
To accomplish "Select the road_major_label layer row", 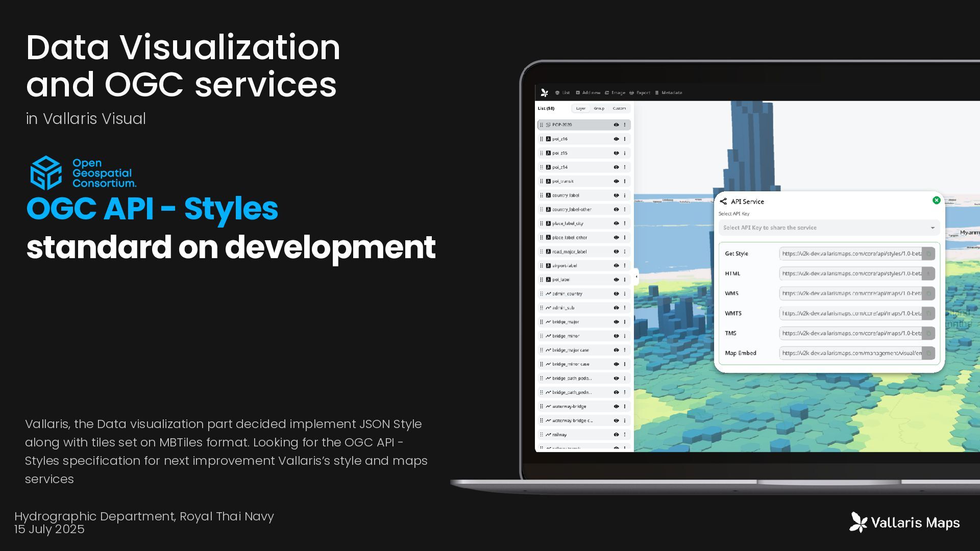I will [584, 252].
